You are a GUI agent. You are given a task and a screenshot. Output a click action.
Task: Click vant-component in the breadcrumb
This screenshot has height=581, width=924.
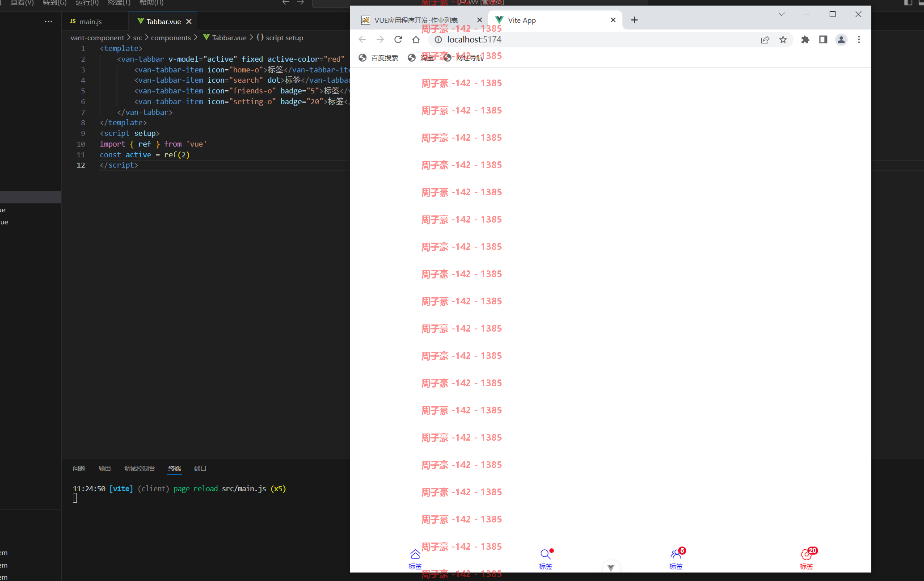coord(97,38)
